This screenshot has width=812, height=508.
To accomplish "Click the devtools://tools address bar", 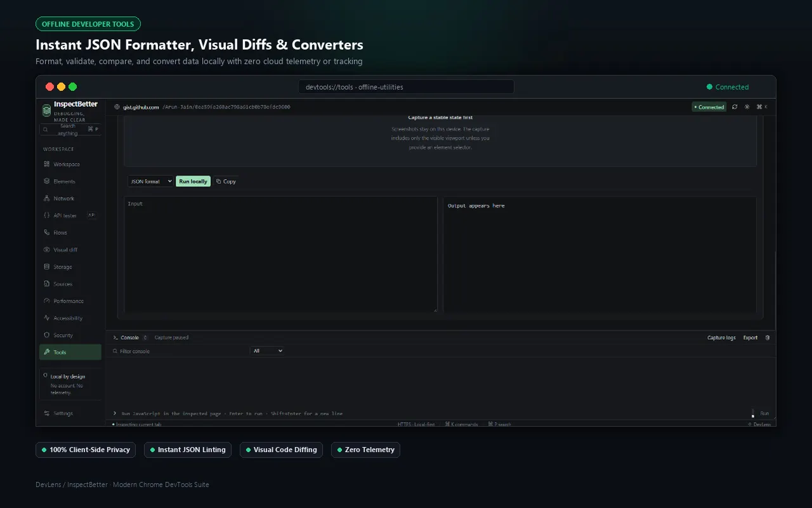I will click(406, 87).
